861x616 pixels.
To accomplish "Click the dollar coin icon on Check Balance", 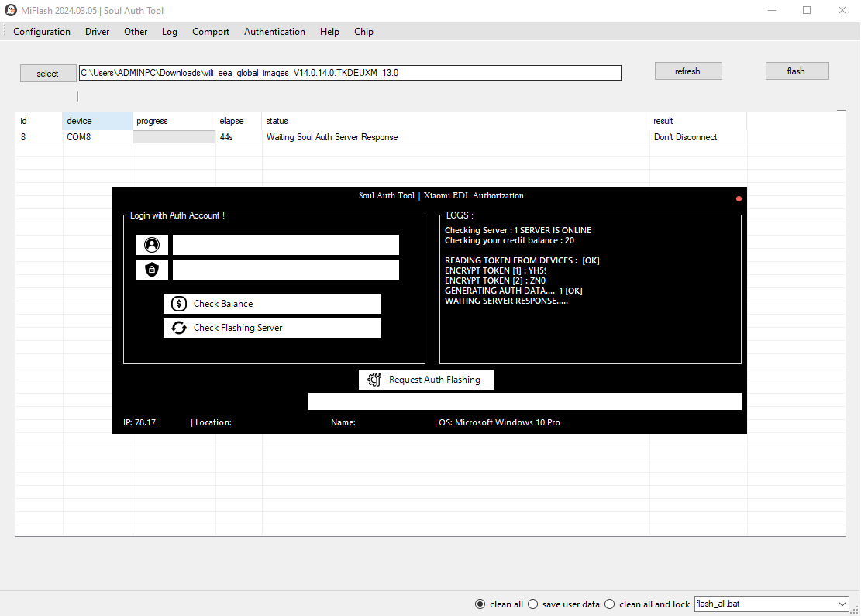I will pos(179,304).
